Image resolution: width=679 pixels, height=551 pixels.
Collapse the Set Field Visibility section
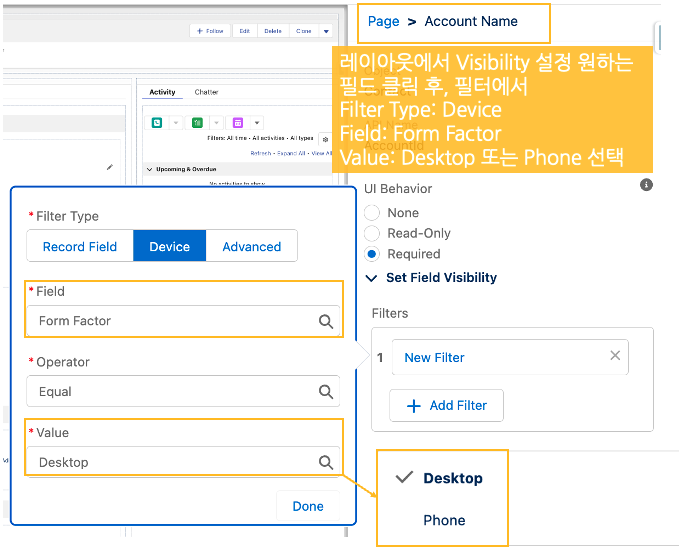pos(372,278)
